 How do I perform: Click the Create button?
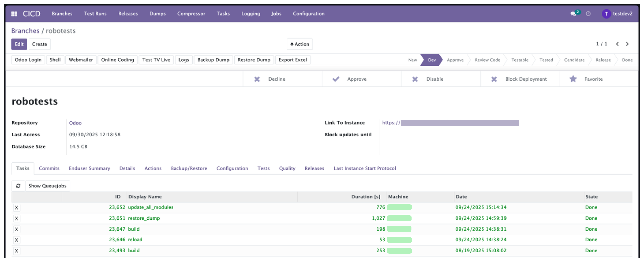click(x=40, y=44)
